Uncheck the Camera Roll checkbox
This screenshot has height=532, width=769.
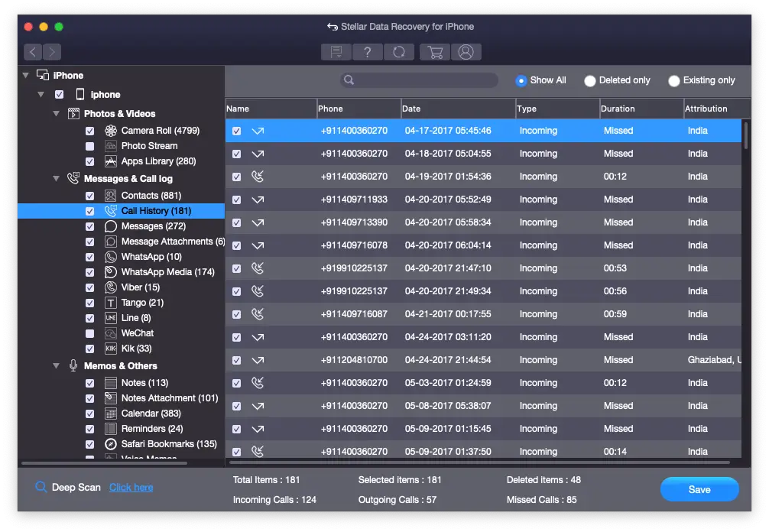click(89, 131)
